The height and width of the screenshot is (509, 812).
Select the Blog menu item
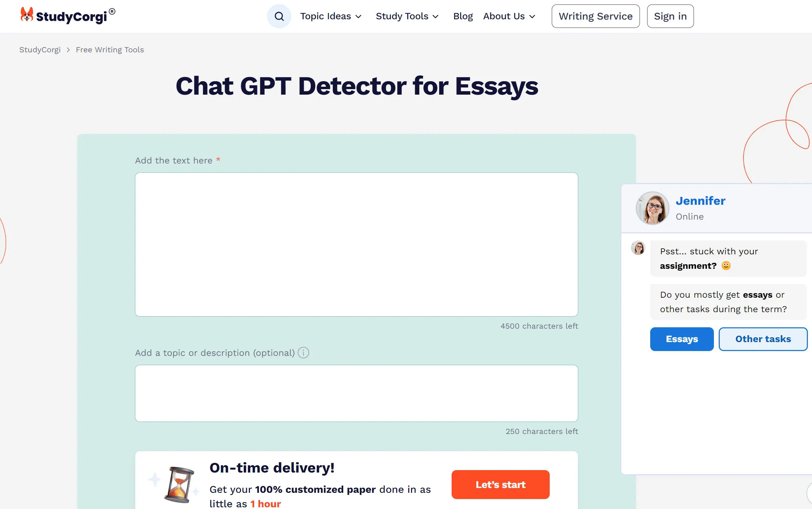pos(463,16)
